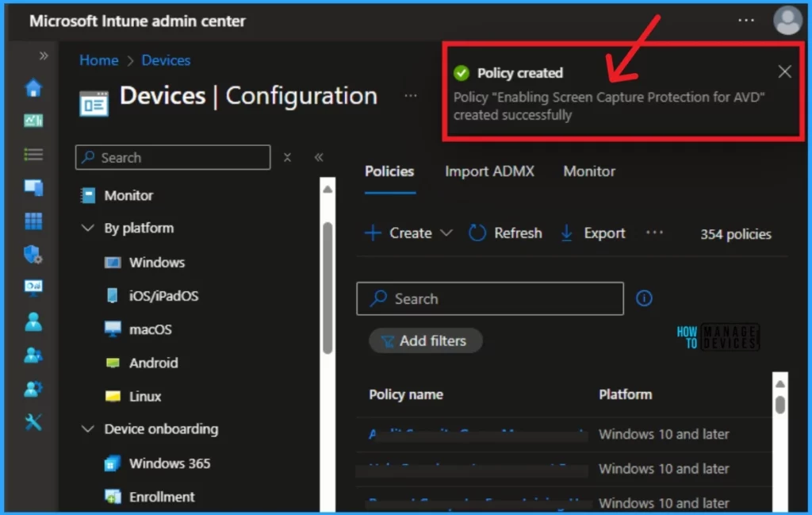The width and height of the screenshot is (812, 515).
Task: Switch to the Monitor tab
Action: 589,171
